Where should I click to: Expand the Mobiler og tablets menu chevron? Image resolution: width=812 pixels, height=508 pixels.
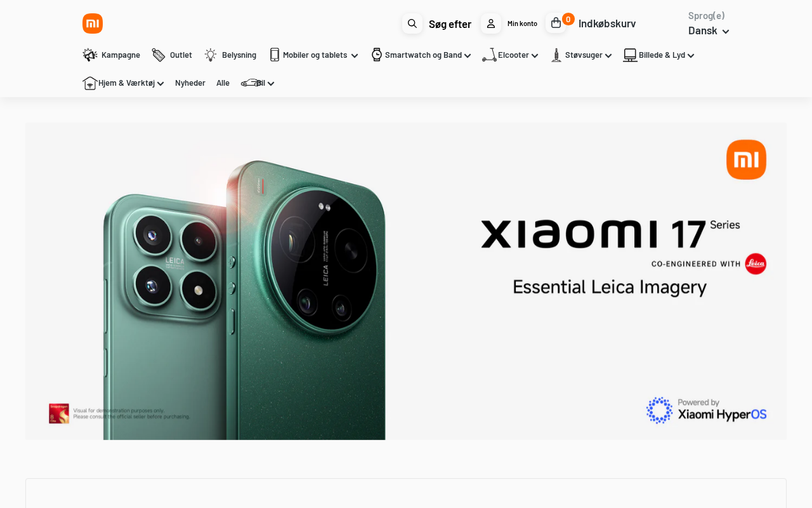tap(355, 56)
